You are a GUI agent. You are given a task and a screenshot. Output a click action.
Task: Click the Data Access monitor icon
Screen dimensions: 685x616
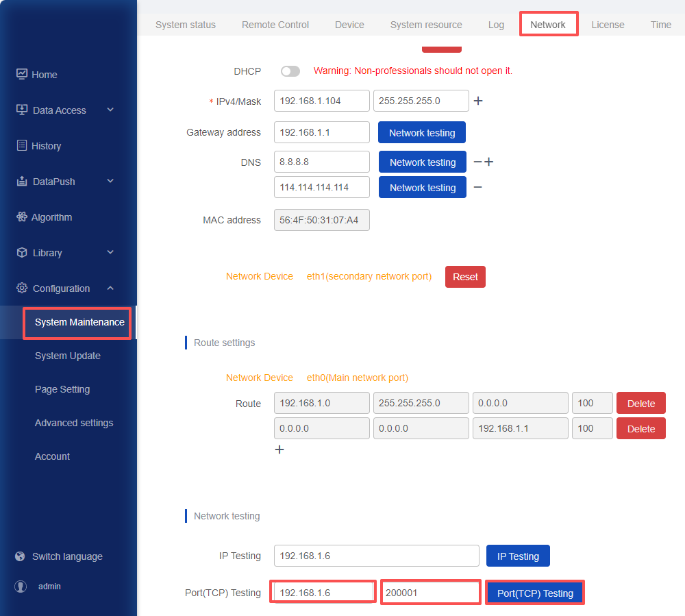(x=22, y=110)
